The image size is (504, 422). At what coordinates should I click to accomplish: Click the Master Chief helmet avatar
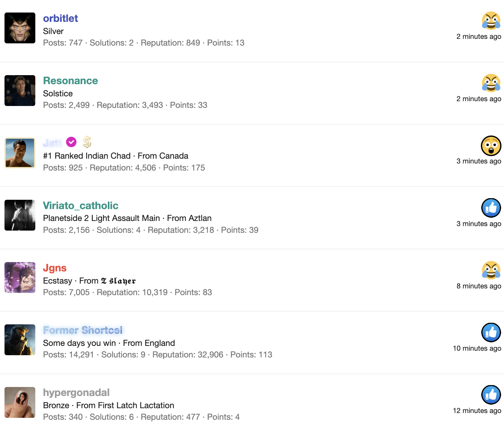20,340
